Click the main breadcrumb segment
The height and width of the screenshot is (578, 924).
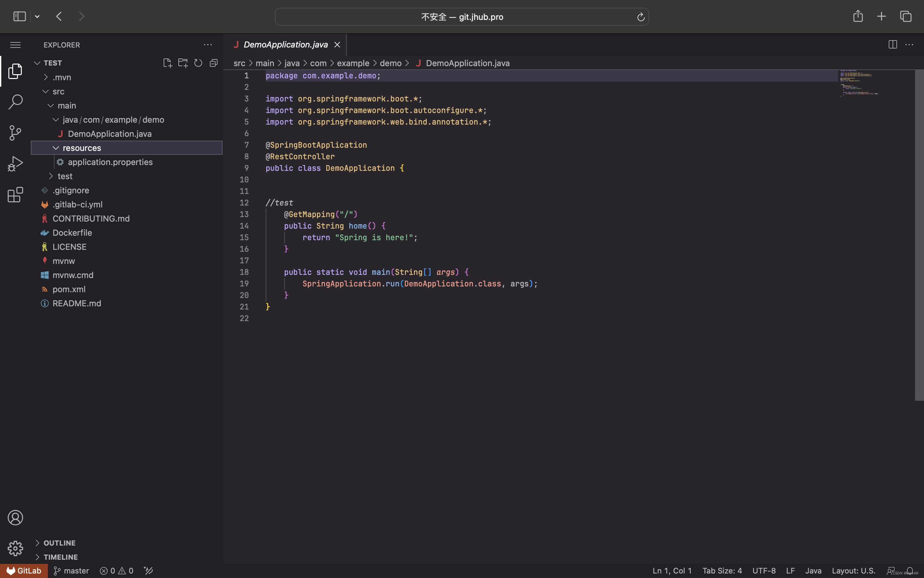pos(265,63)
